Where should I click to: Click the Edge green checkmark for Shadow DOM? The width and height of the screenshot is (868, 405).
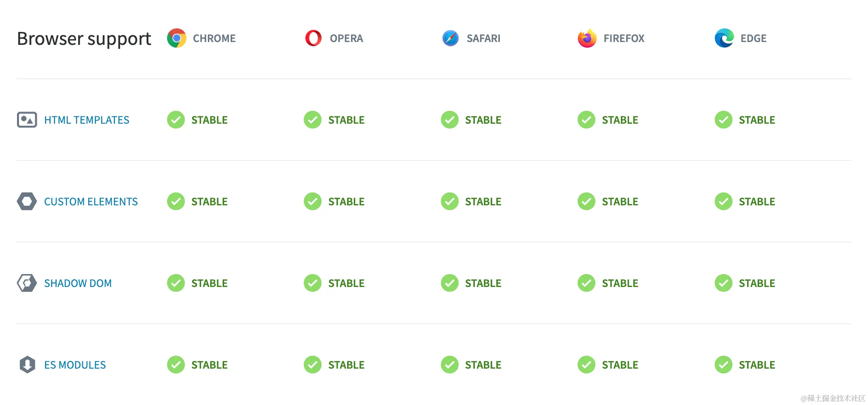(x=724, y=283)
